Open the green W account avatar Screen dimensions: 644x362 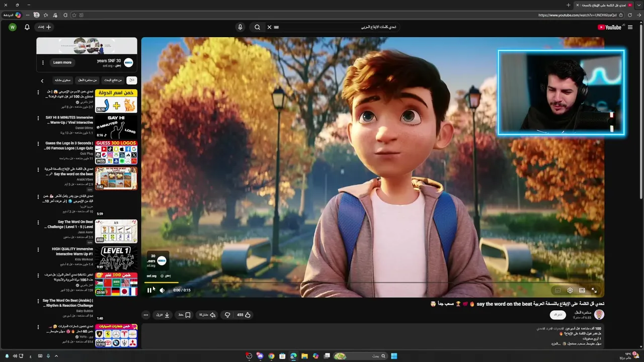[13, 27]
